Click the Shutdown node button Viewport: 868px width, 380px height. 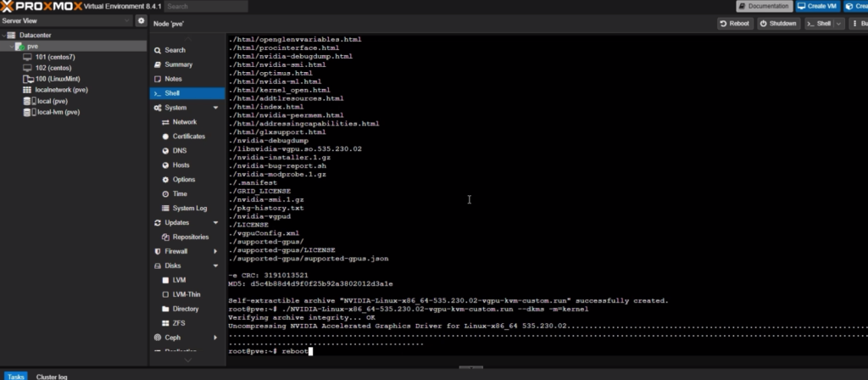[778, 23]
